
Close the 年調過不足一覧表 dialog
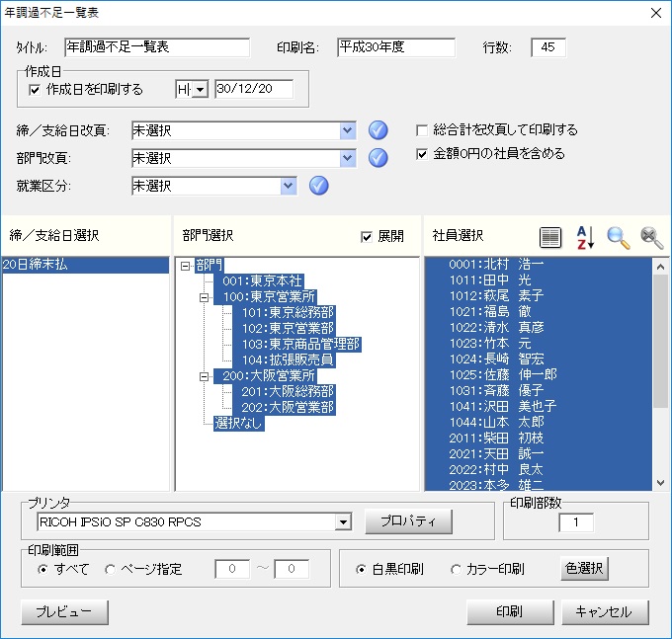tap(656, 13)
